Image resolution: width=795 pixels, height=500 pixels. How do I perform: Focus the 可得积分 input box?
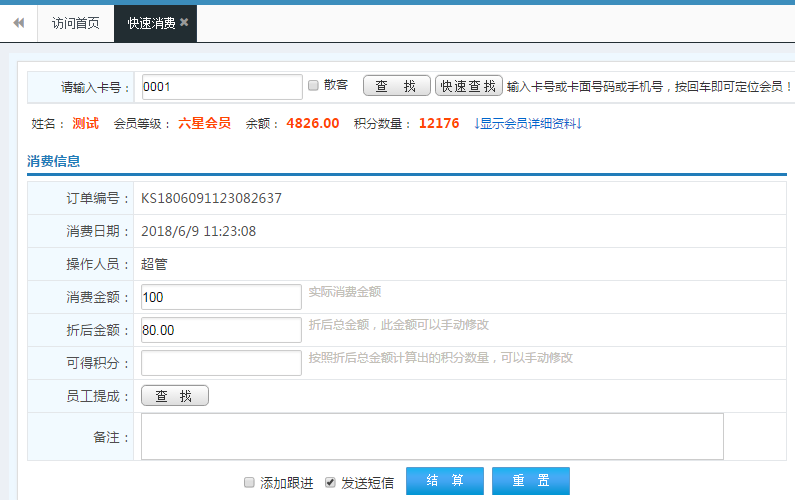[221, 363]
